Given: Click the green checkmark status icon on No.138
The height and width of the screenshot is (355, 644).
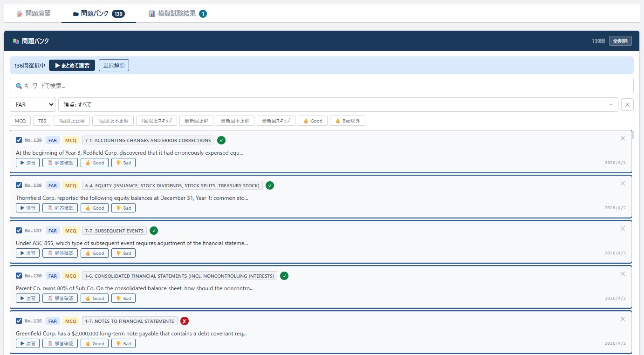Looking at the screenshot, I should [x=270, y=185].
